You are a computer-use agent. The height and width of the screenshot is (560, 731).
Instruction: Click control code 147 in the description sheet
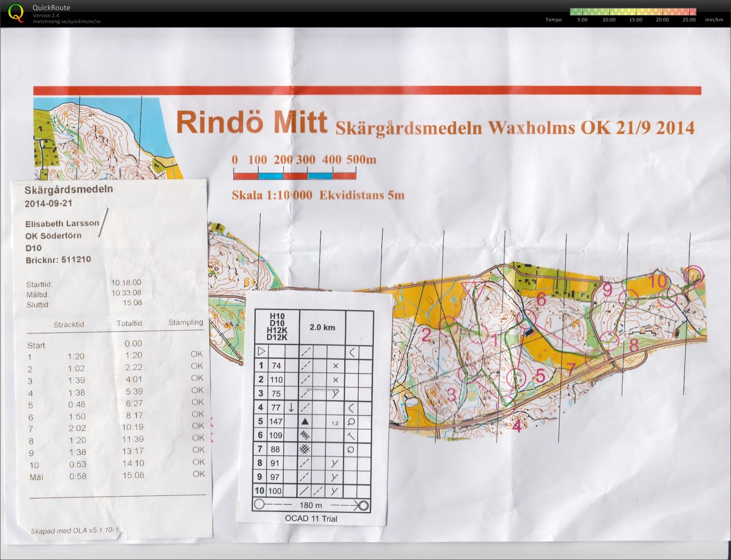click(x=276, y=421)
